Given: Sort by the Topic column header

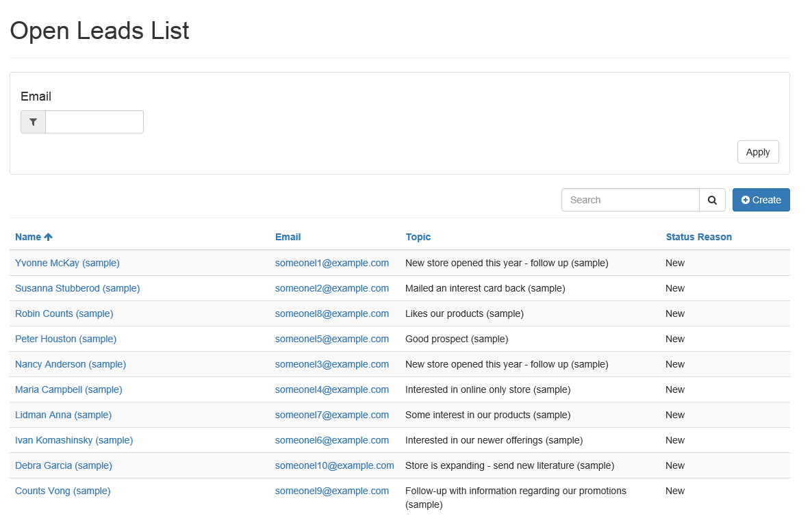Looking at the screenshot, I should (418, 237).
